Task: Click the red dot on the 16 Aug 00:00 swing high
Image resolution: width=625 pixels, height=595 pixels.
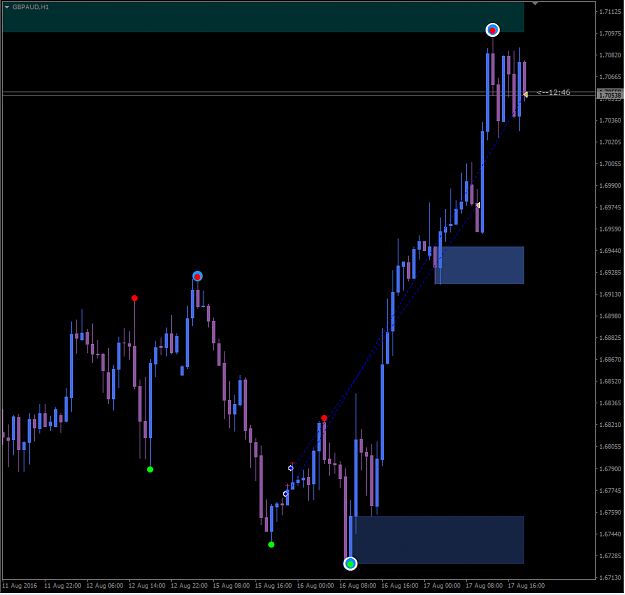Action: (324, 418)
